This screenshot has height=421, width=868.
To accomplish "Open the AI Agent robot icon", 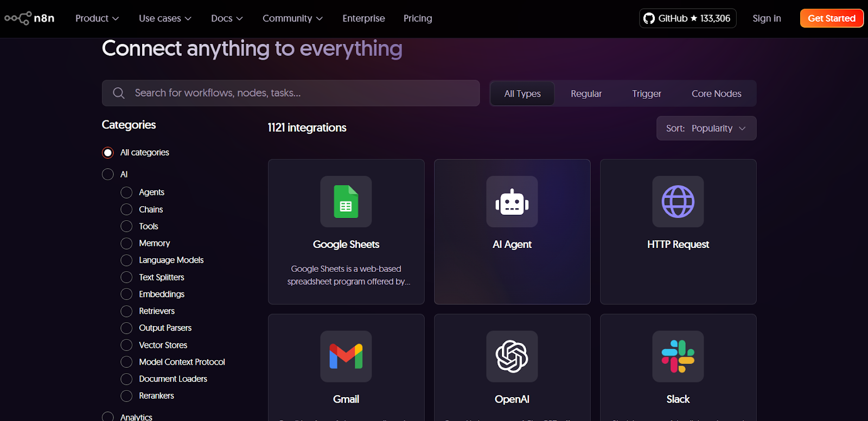I will click(x=512, y=202).
